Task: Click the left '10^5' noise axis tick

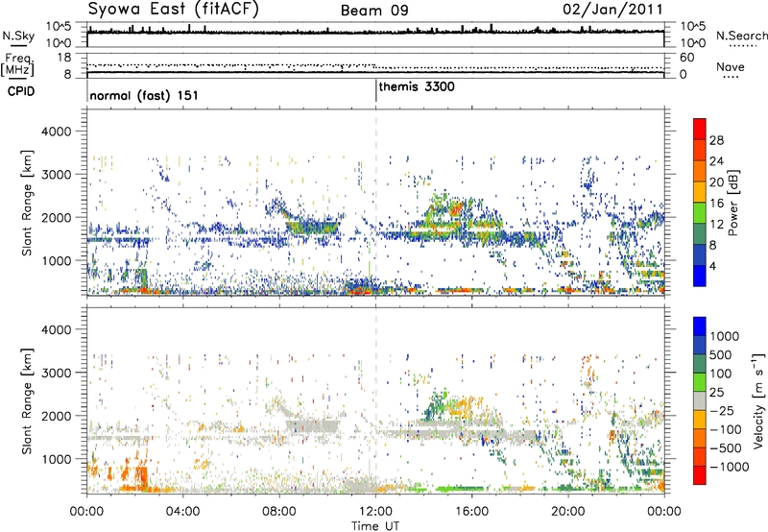Action: [x=59, y=26]
